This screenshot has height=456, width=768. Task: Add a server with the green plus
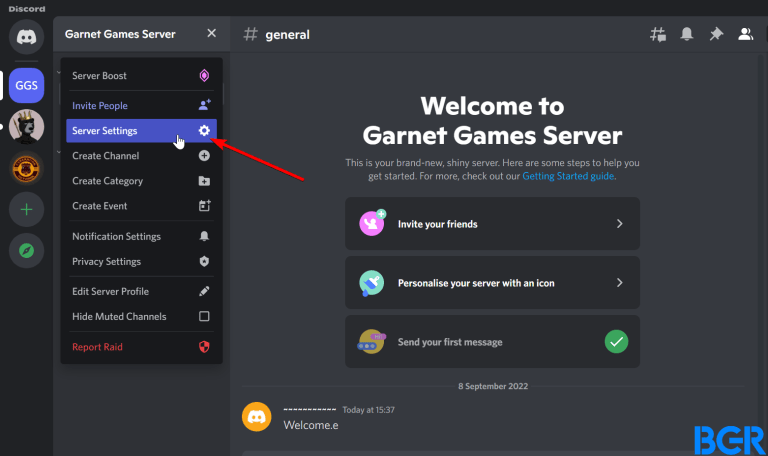coord(26,210)
